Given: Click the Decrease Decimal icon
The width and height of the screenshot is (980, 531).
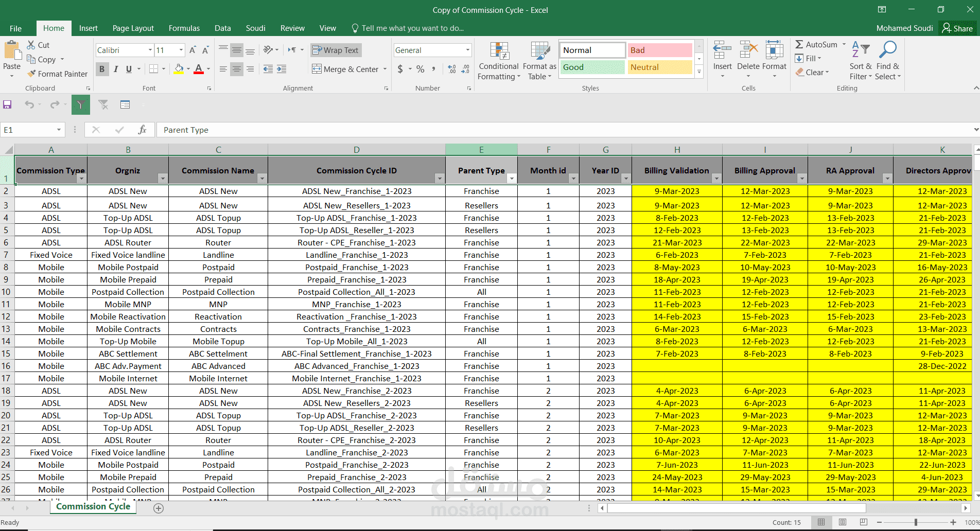Looking at the screenshot, I should coord(465,69).
